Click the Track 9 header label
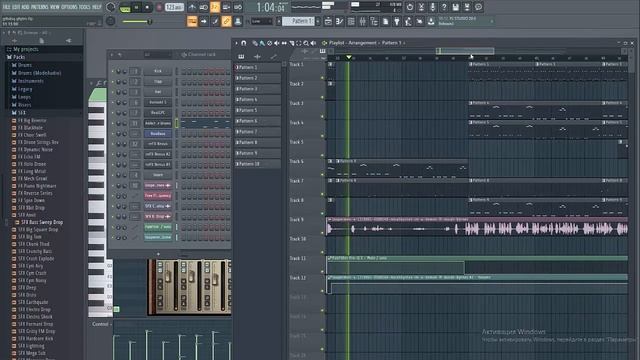640x360 pixels. (x=297, y=220)
